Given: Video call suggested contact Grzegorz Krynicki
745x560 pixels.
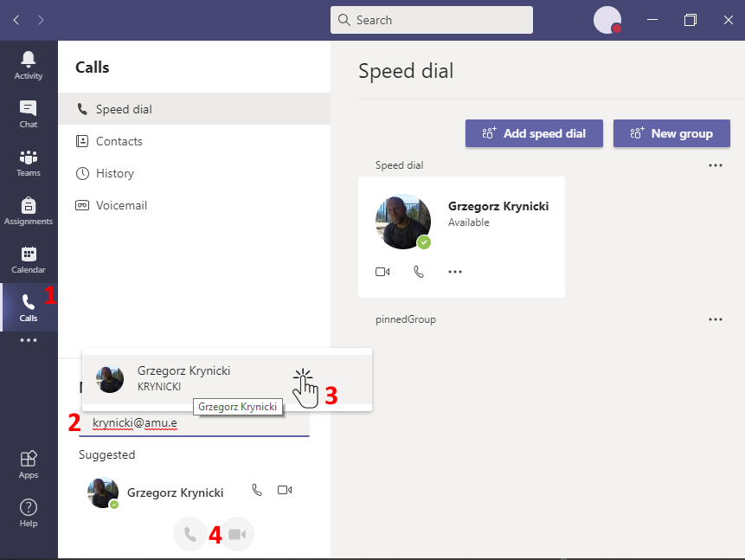Looking at the screenshot, I should 285,490.
